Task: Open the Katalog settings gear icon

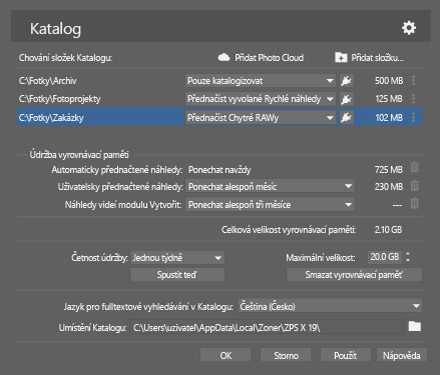Action: [x=409, y=28]
